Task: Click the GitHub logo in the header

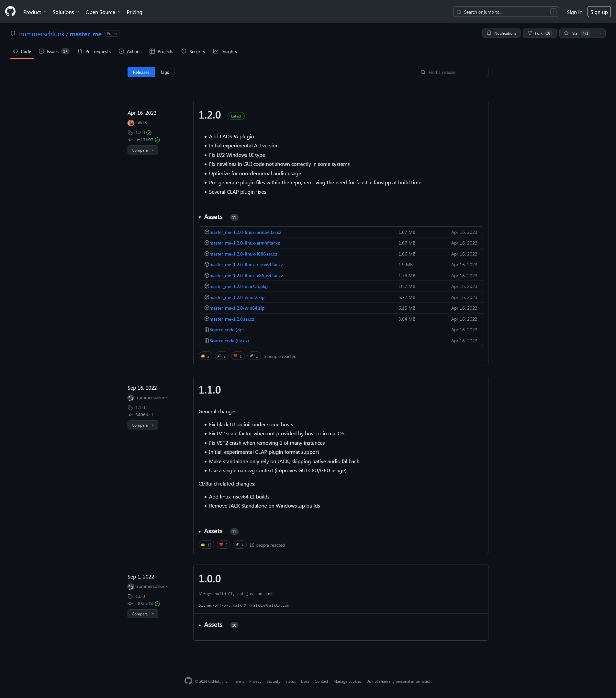Action: point(10,12)
